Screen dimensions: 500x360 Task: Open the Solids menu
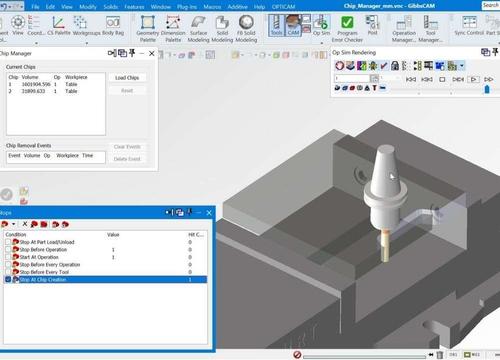click(110, 7)
